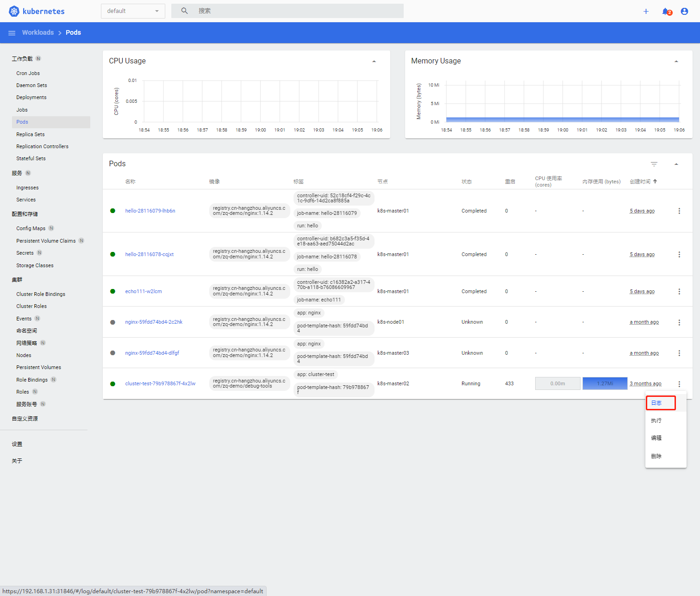700x596 pixels.
Task: Click the plus create resource icon
Action: click(x=646, y=11)
